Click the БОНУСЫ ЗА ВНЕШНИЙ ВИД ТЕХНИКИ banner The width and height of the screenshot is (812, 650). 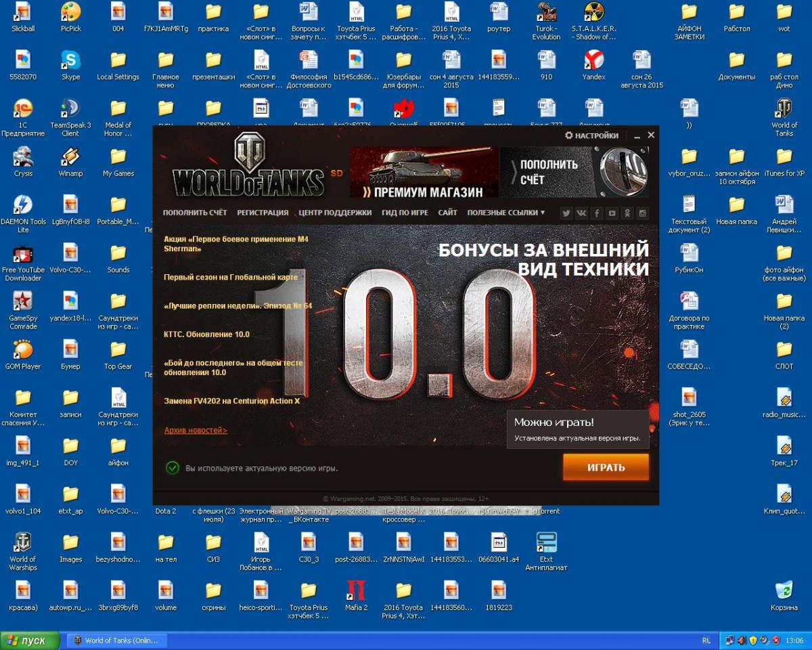(x=543, y=259)
